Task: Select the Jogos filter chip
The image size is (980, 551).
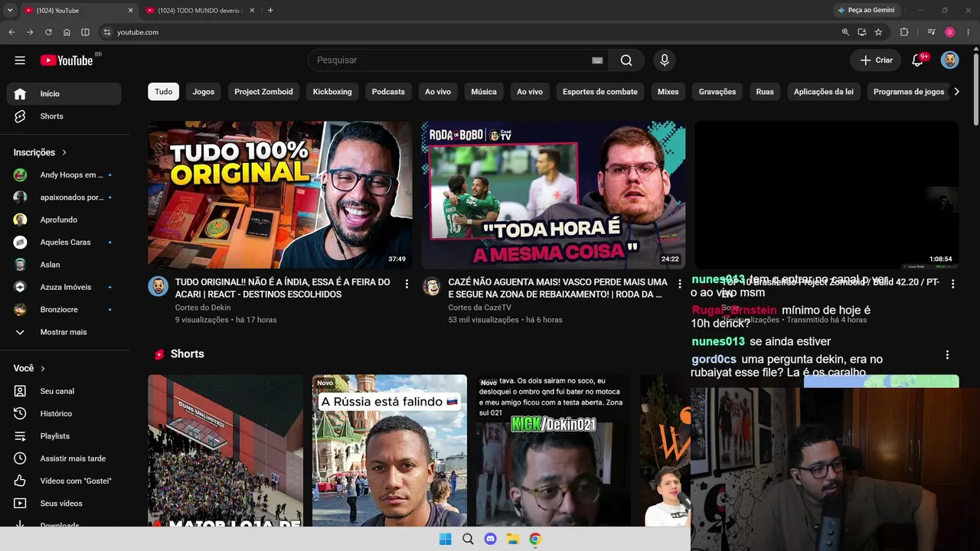Action: pyautogui.click(x=204, y=92)
